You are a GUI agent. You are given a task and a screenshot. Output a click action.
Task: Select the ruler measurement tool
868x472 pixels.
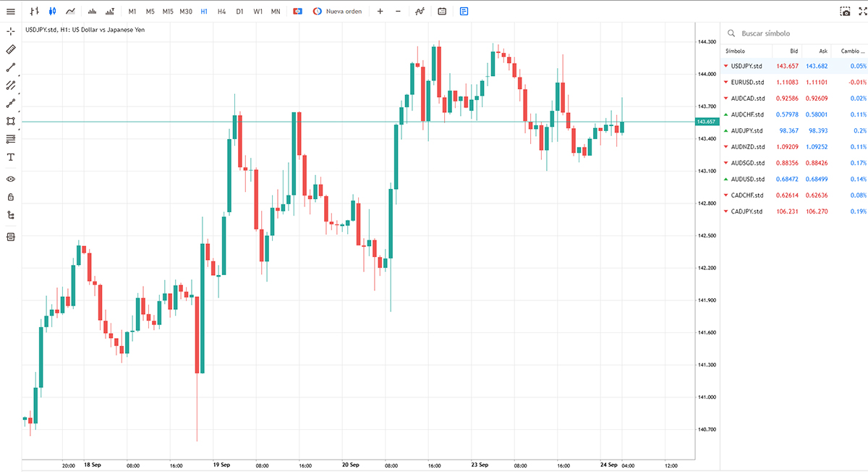pyautogui.click(x=11, y=49)
